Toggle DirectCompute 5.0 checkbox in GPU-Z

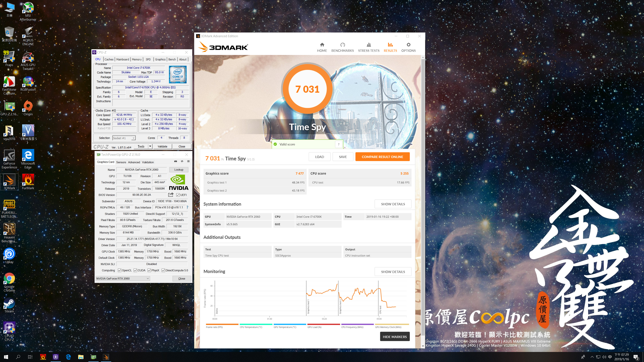pos(163,270)
